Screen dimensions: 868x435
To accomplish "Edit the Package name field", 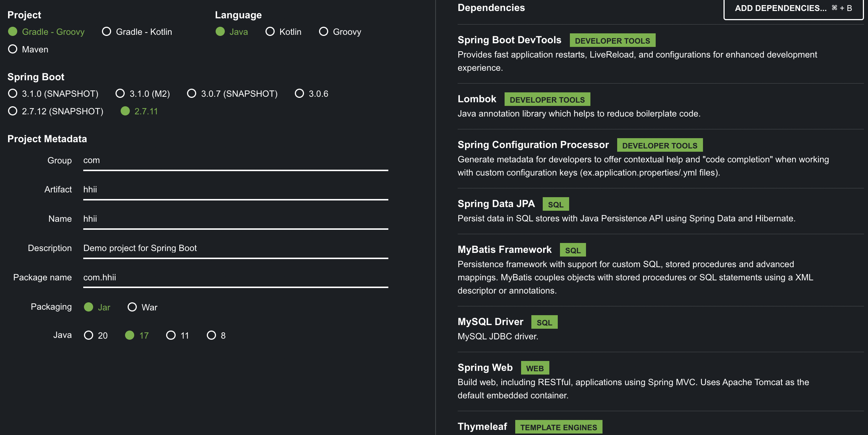I will pos(235,277).
